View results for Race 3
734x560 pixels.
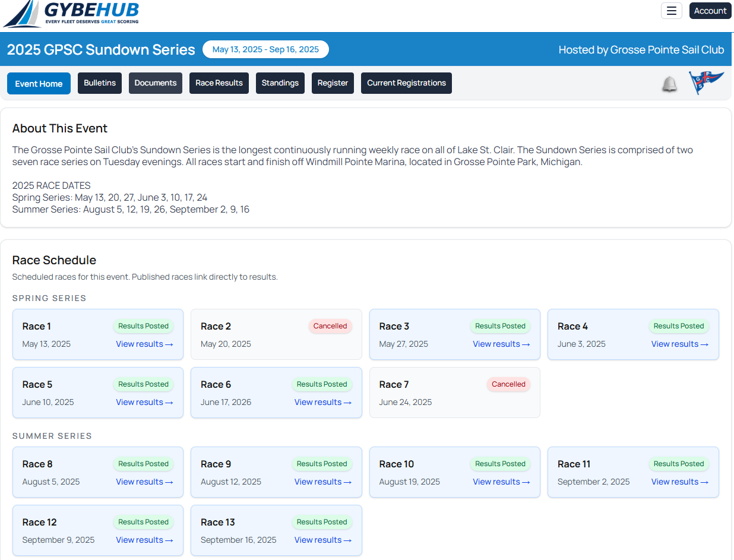[501, 344]
